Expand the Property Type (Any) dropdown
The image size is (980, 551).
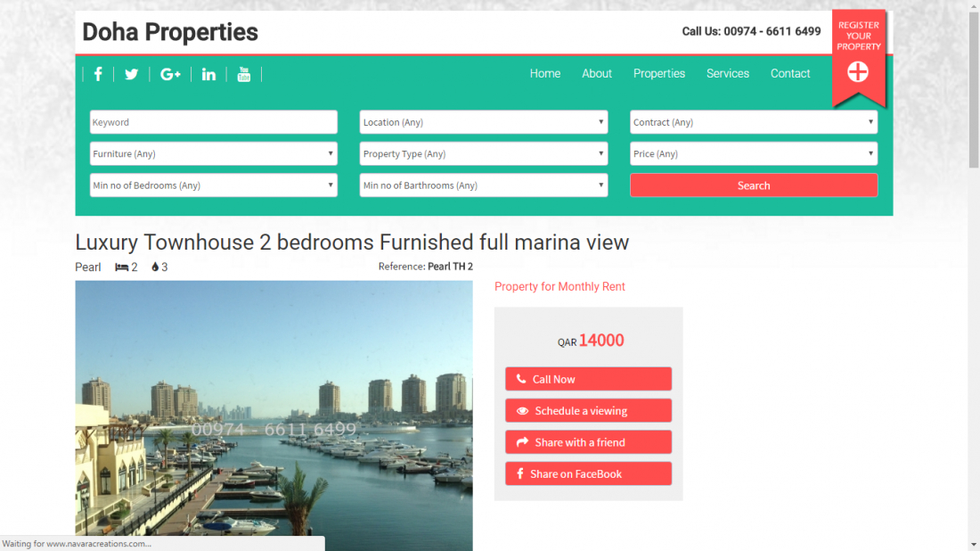click(x=484, y=153)
